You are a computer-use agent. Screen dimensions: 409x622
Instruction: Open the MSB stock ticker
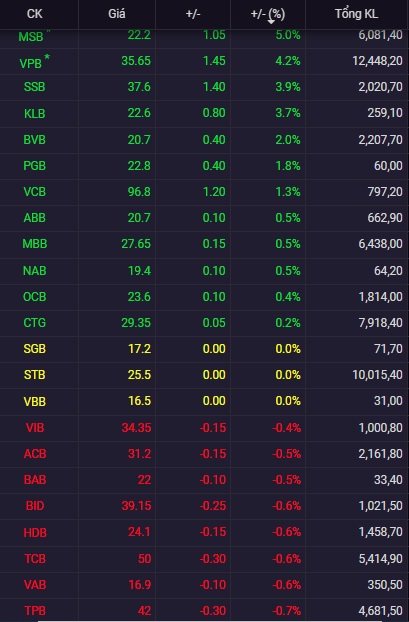pos(31,37)
